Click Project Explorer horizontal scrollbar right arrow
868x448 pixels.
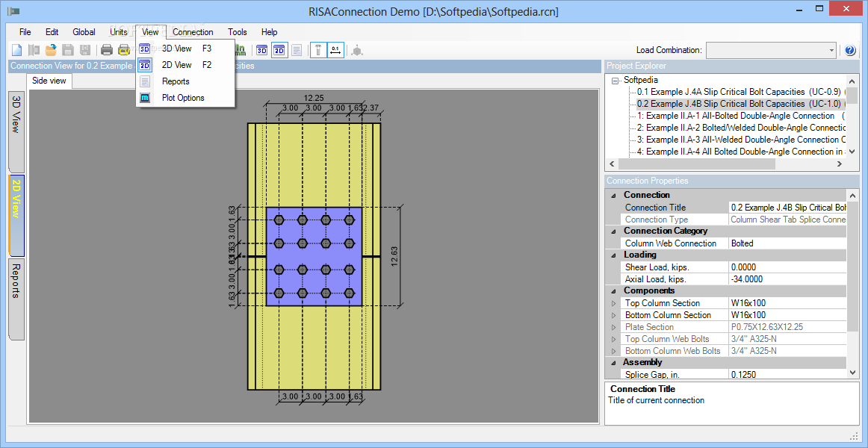840,164
